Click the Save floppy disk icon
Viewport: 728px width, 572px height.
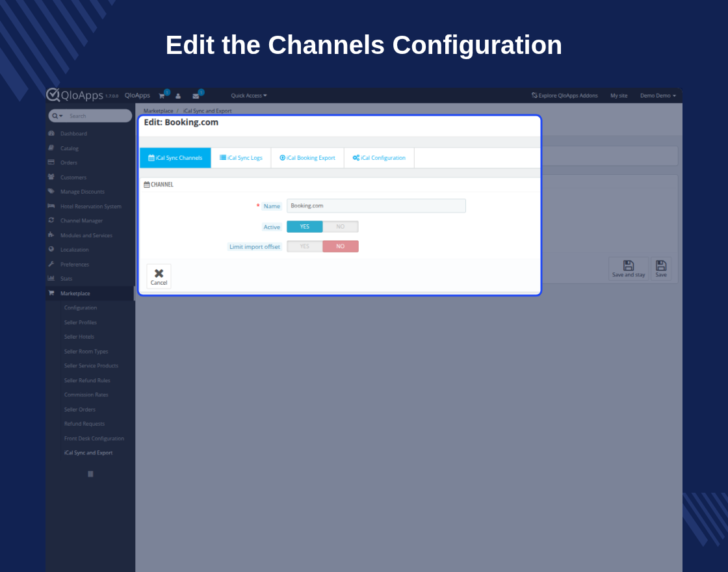point(661,266)
